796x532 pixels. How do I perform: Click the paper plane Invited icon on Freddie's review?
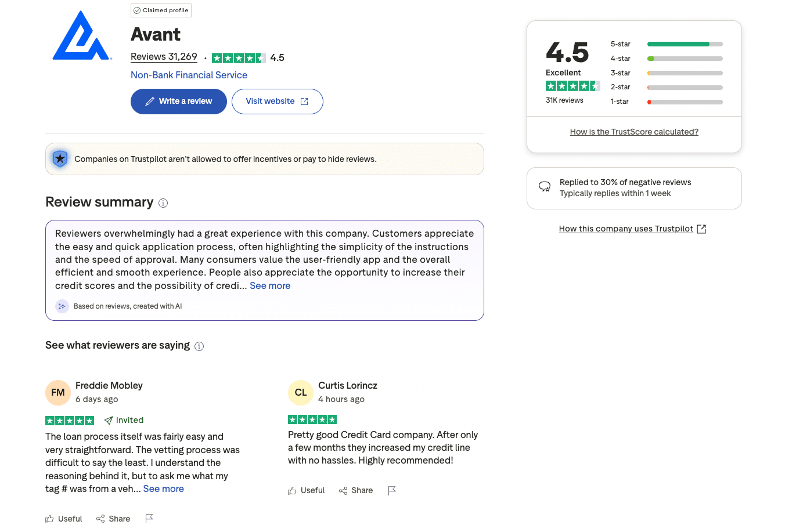(107, 420)
